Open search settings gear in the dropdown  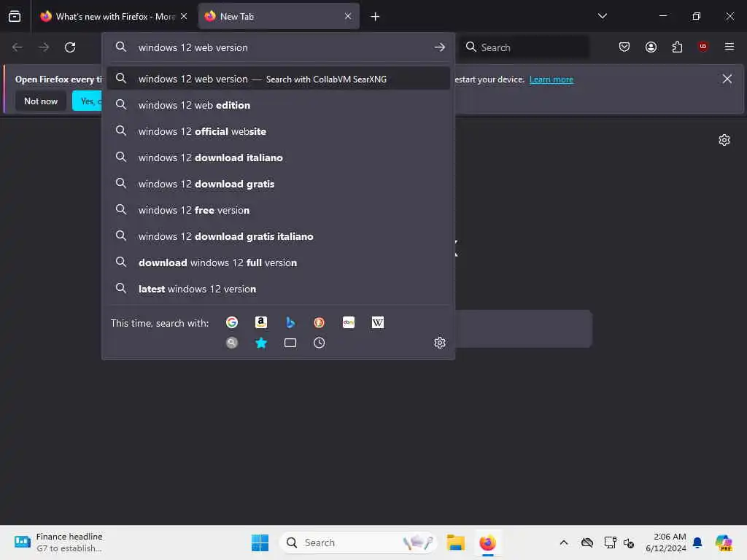pyautogui.click(x=440, y=343)
